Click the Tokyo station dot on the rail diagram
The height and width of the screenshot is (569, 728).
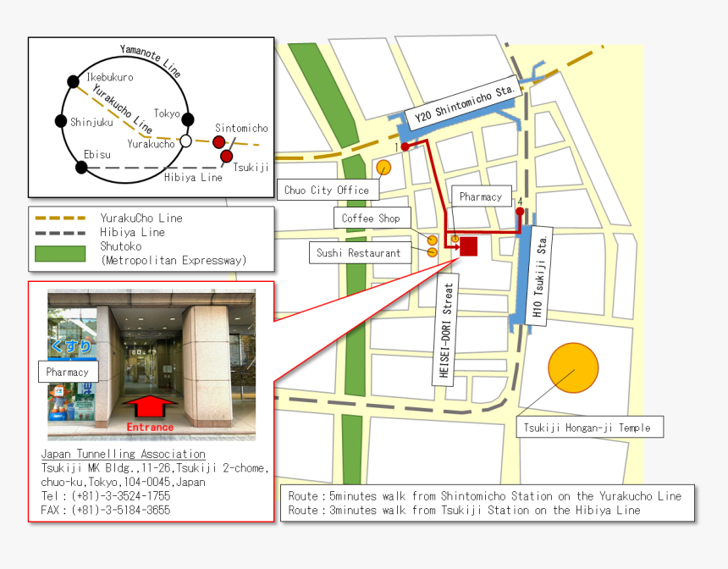coord(188,119)
